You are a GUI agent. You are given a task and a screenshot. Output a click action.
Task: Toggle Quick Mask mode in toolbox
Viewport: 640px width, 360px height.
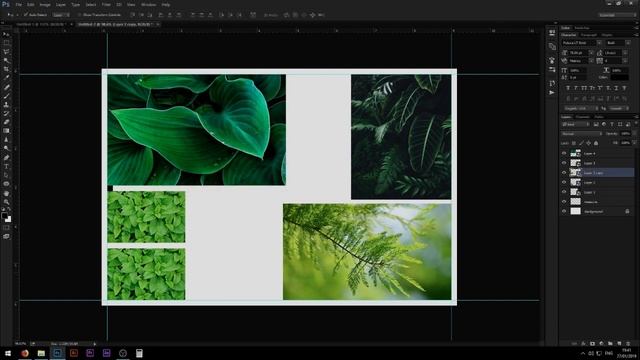click(6, 228)
